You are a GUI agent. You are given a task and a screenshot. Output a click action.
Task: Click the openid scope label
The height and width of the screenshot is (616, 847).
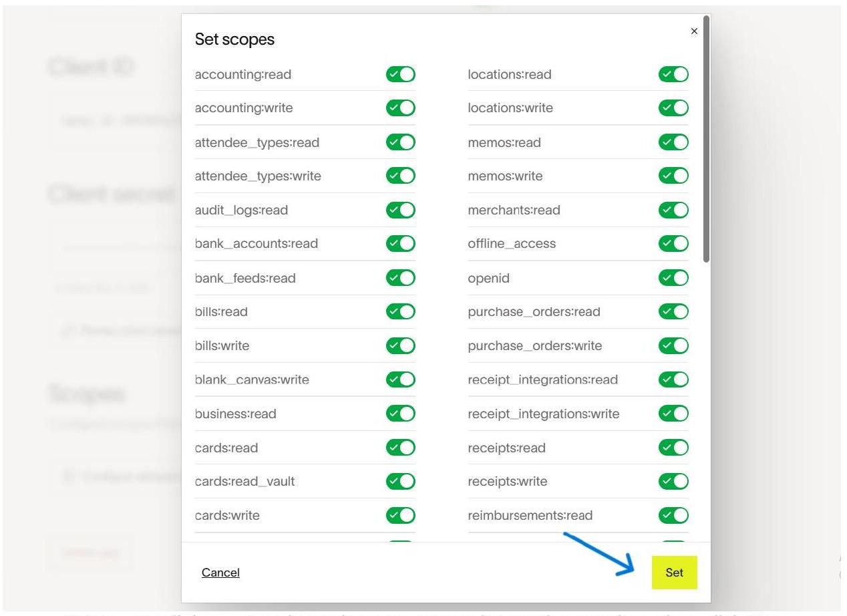[488, 277]
